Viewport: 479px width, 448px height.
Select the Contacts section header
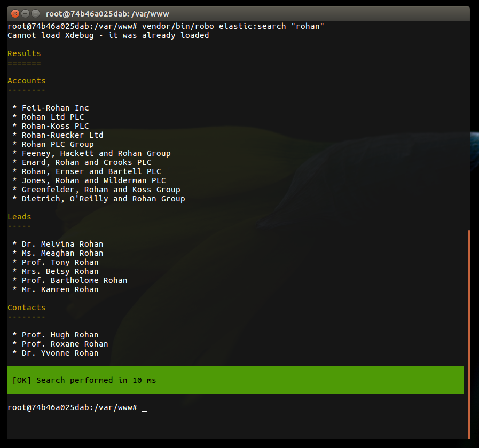click(26, 308)
